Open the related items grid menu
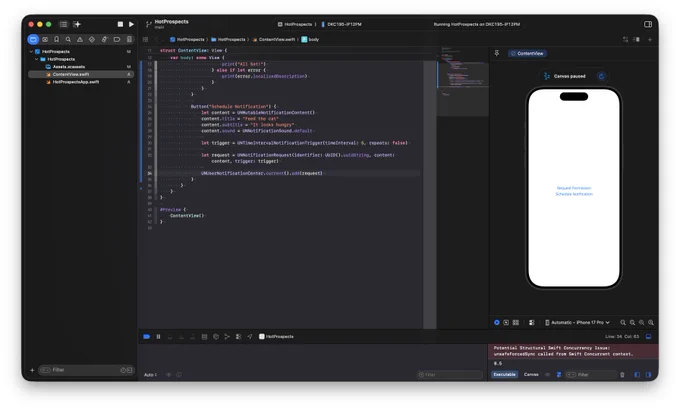 [145, 39]
